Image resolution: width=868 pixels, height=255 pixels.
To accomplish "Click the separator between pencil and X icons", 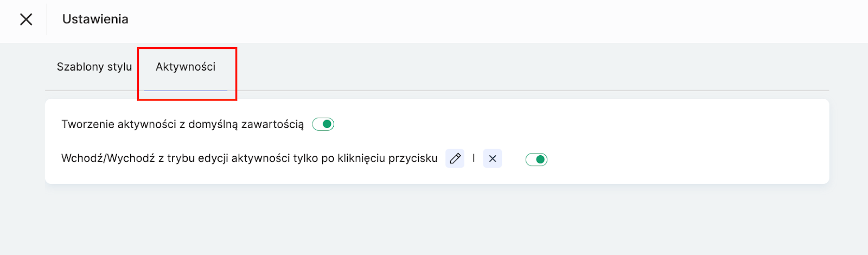I will pos(474,158).
